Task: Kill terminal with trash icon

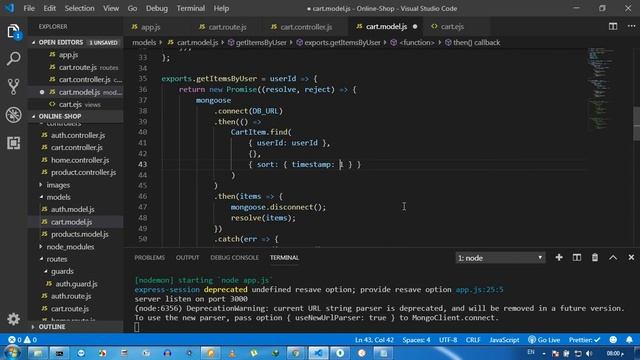Action: tap(595, 258)
